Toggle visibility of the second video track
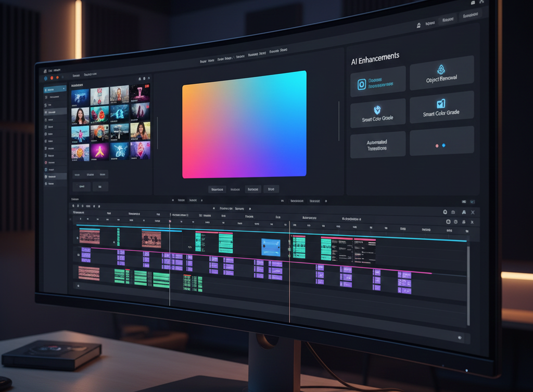Screen dimensions: 533x392 pos(79,255)
